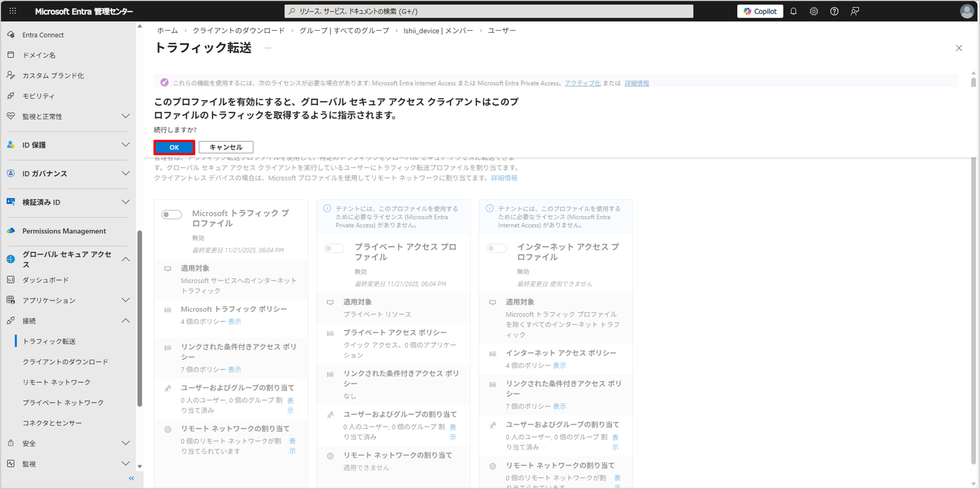The height and width of the screenshot is (489, 980).
Task: Click the resource search box
Action: [488, 11]
